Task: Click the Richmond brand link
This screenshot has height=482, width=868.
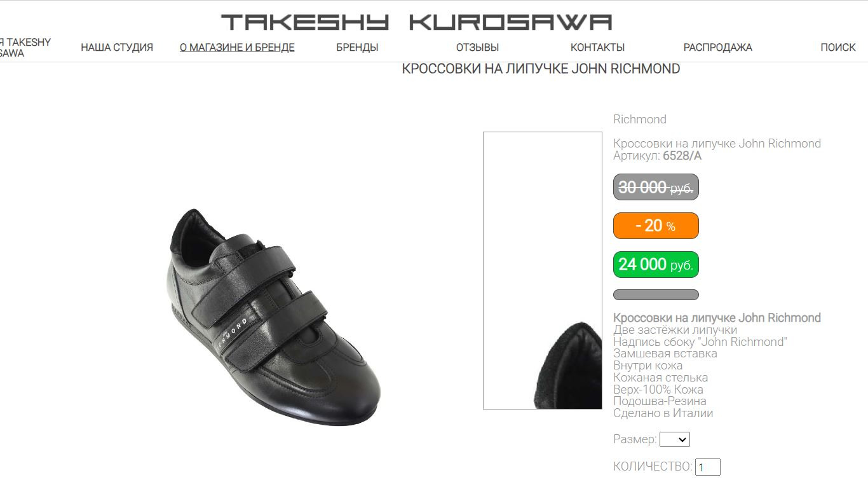Action: click(640, 120)
